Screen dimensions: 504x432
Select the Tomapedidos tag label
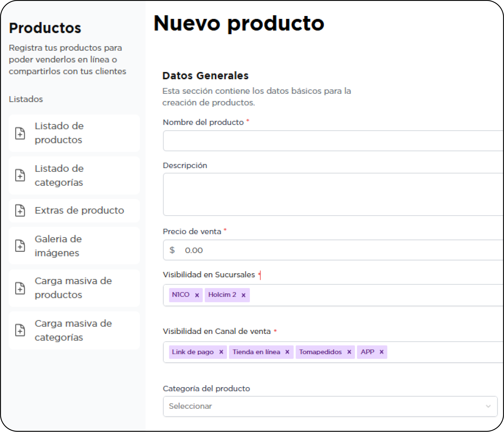[320, 352]
